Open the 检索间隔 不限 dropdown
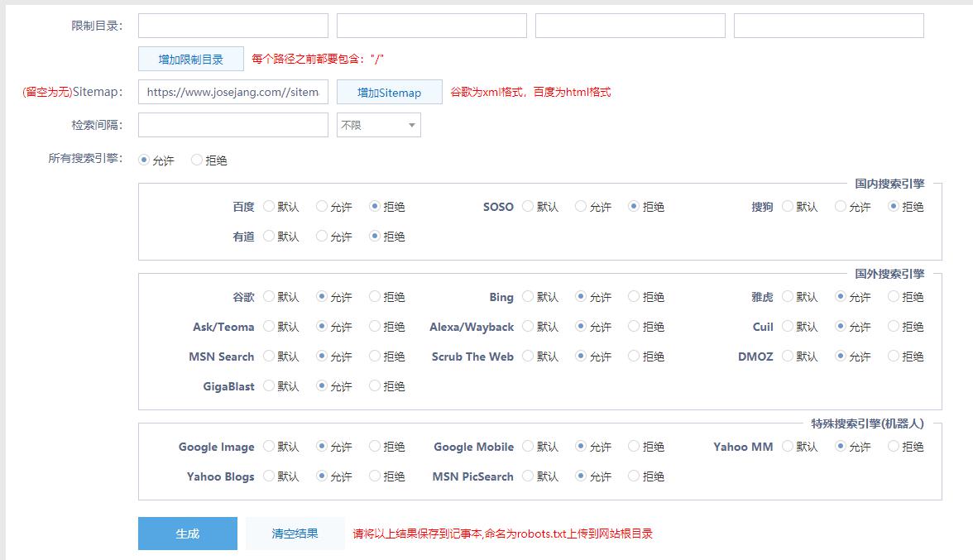This screenshot has height=560, width=973. pyautogui.click(x=378, y=124)
